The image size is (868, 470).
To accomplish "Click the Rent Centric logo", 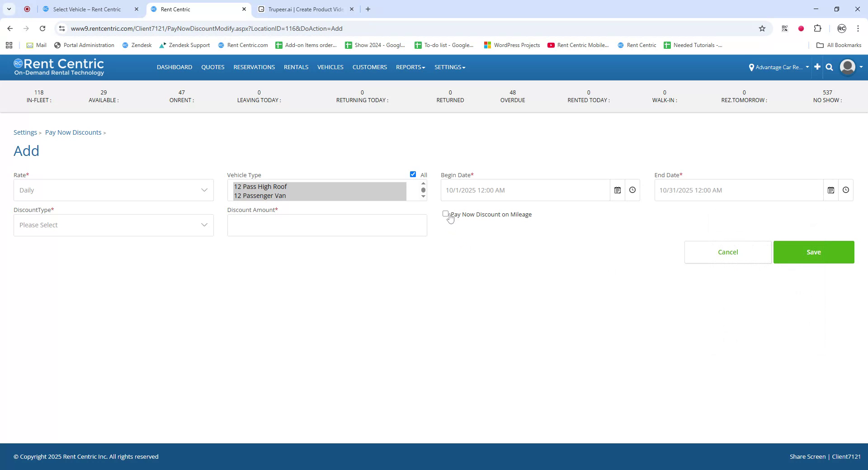I will coord(59,67).
